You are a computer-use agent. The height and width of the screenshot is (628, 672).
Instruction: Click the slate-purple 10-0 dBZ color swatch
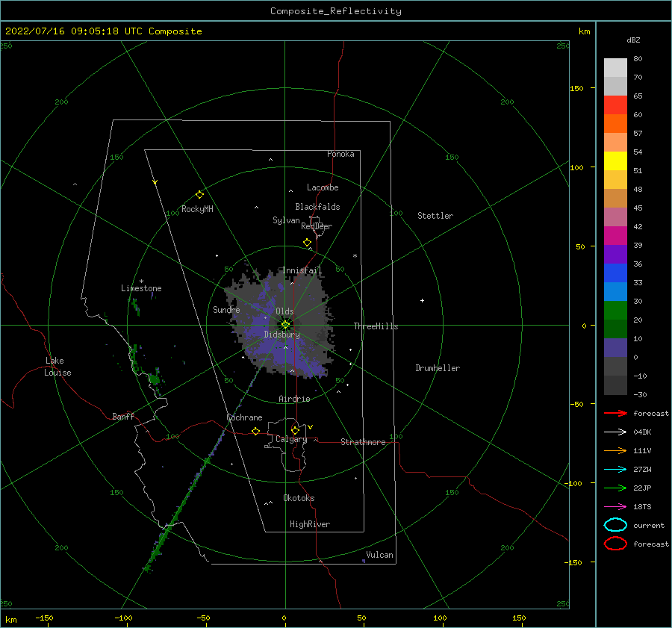615,348
